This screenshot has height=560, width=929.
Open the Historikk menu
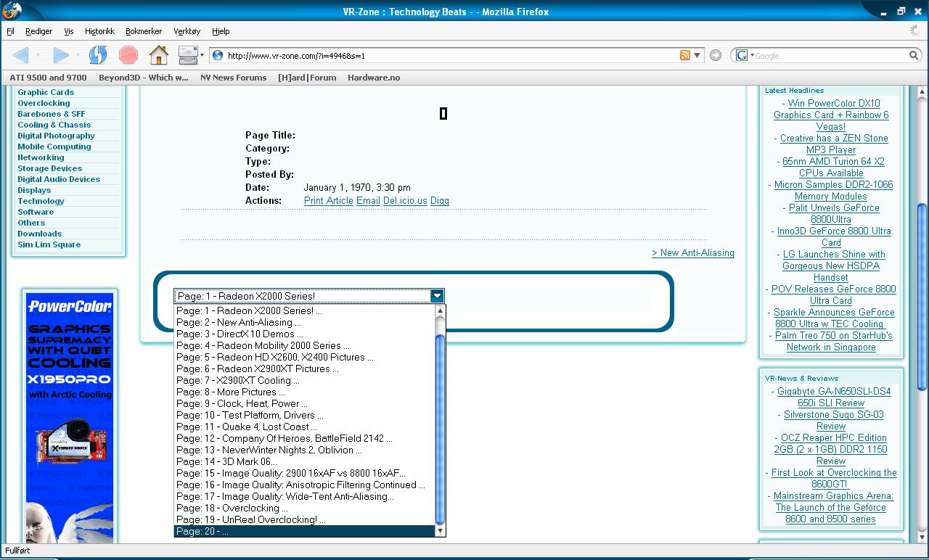tap(99, 31)
